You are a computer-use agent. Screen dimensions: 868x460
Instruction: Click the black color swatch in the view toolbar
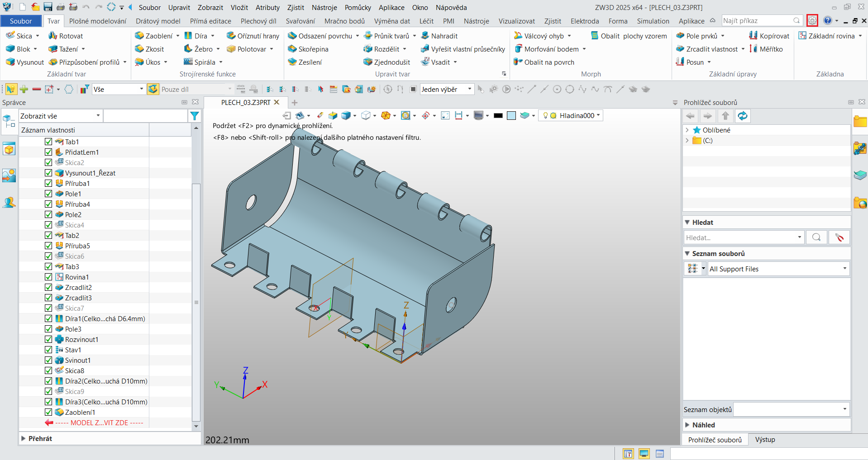tap(498, 116)
